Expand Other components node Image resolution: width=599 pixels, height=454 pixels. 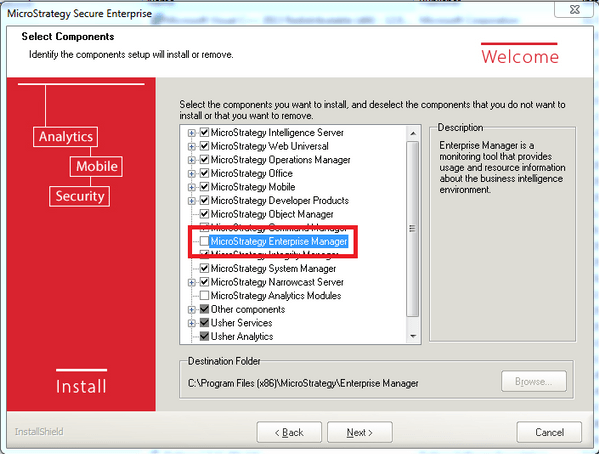[192, 310]
